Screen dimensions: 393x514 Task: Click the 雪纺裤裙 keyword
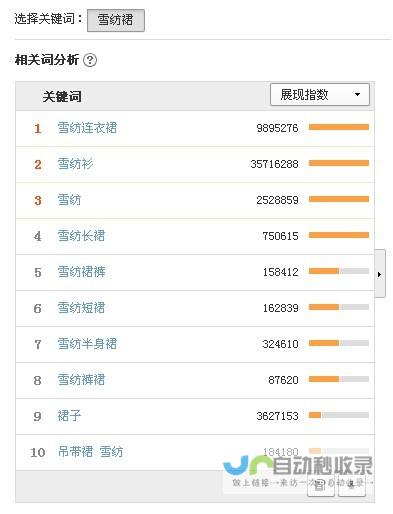pyautogui.click(x=81, y=380)
